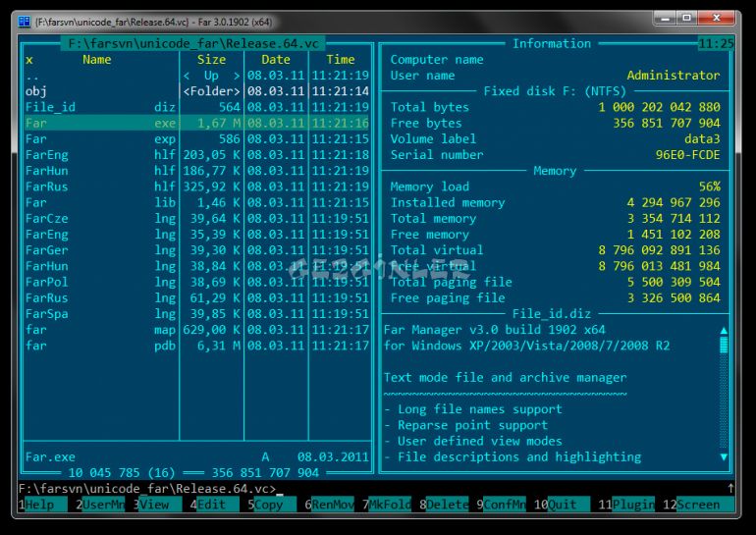Open the 11 Plugin commands button
This screenshot has width=756, height=535.
tap(633, 505)
